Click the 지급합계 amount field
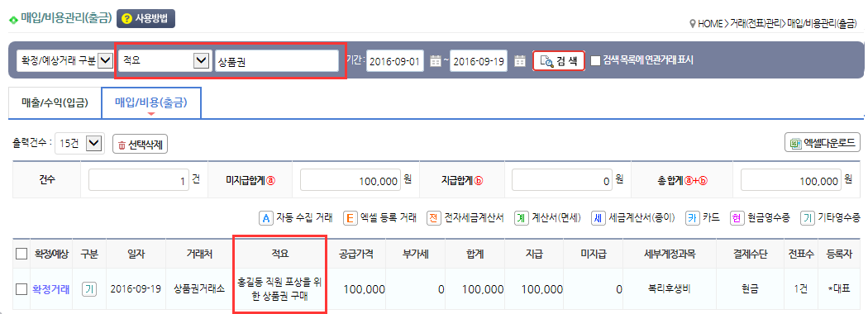Viewport: 868px width, 314px height. tap(562, 180)
